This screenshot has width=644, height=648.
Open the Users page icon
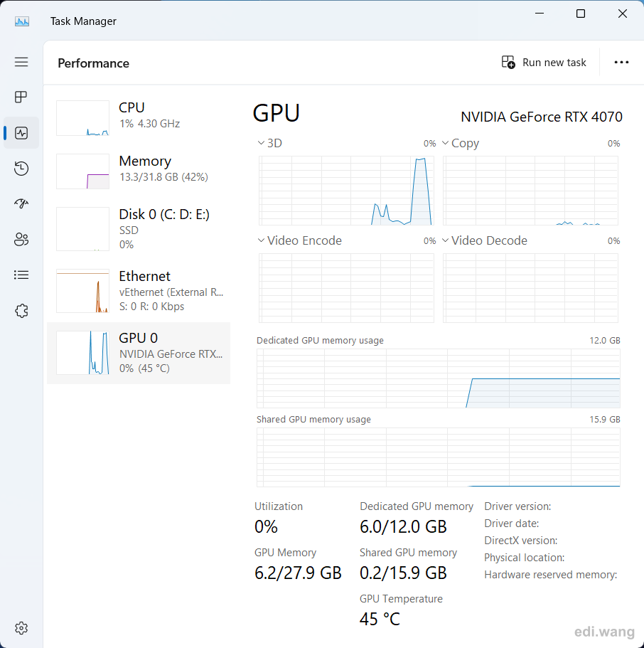21,239
